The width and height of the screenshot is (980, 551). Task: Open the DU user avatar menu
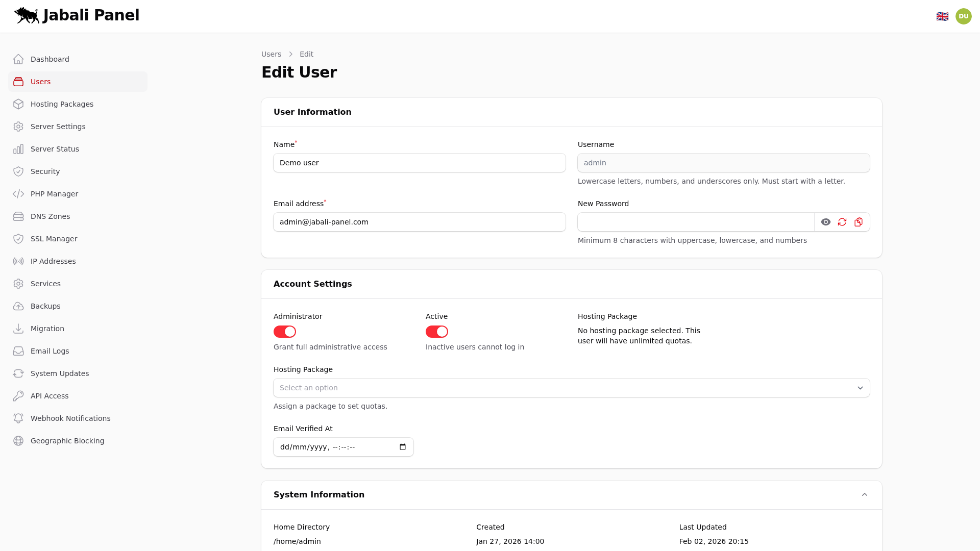(963, 16)
